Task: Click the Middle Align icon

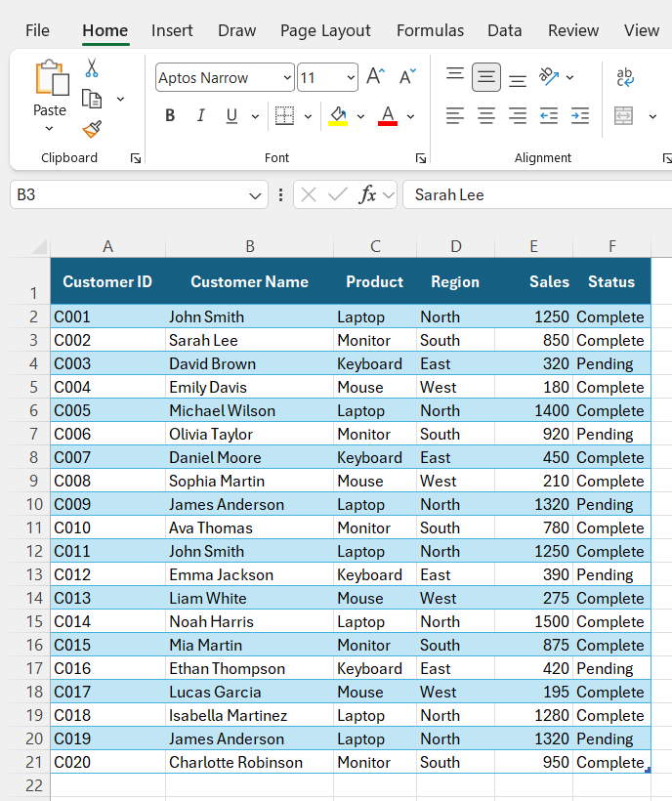Action: tap(486, 77)
